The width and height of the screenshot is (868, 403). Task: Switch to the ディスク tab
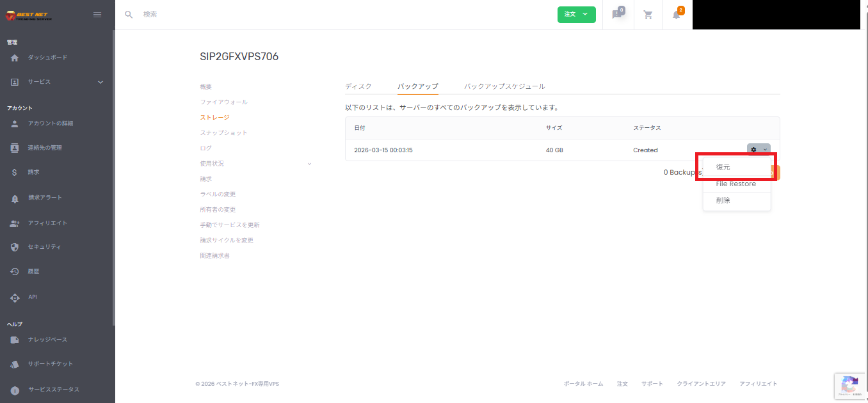[358, 86]
